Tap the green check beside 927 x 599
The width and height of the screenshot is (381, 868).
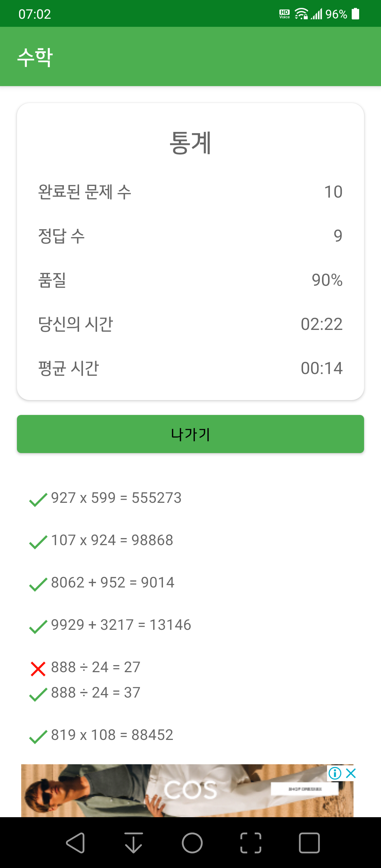38,499
